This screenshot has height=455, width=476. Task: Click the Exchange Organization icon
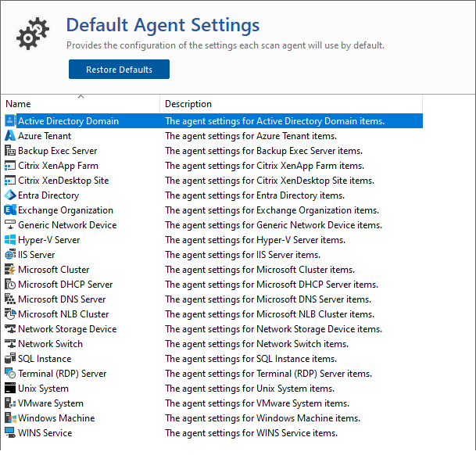coord(10,210)
